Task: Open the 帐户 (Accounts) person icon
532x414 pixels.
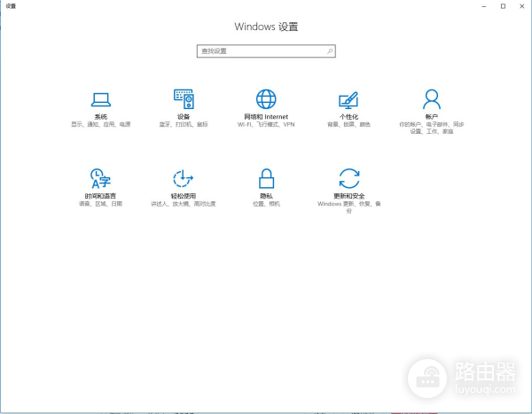Action: point(432,98)
